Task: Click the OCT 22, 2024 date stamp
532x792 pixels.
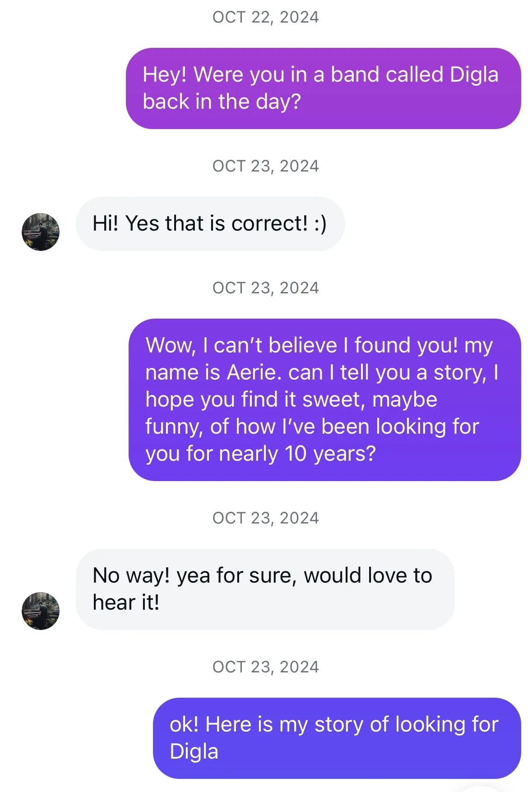Action: coord(266,17)
